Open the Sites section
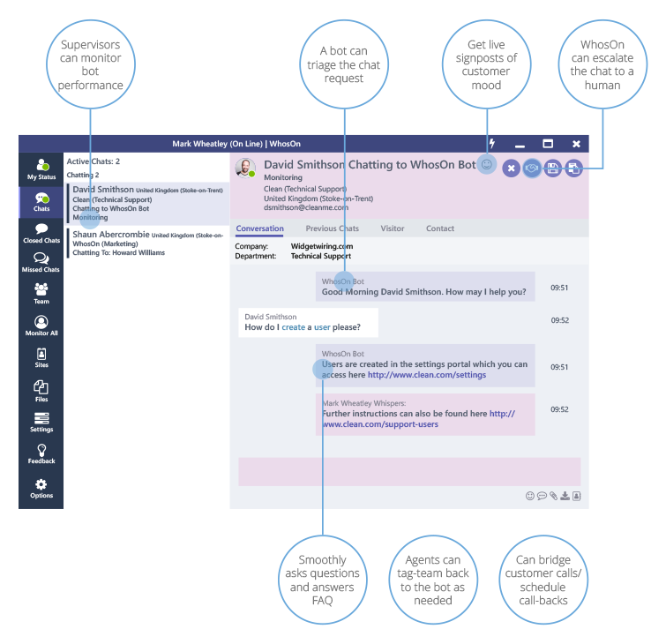This screenshot has width=666, height=644. click(41, 356)
